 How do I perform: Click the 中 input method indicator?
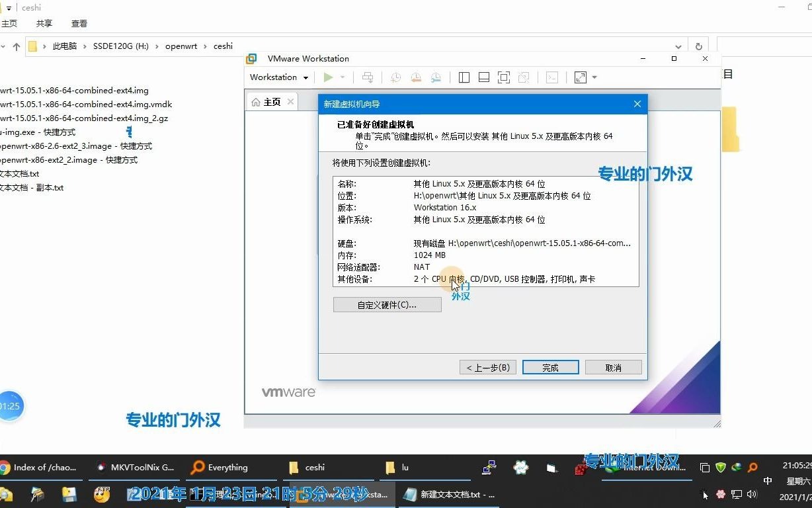coord(768,481)
